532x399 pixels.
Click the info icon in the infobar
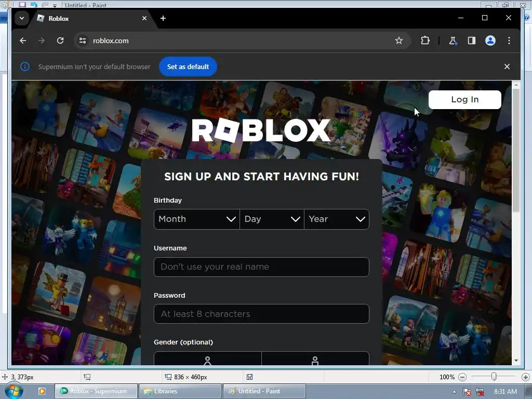pyautogui.click(x=25, y=66)
